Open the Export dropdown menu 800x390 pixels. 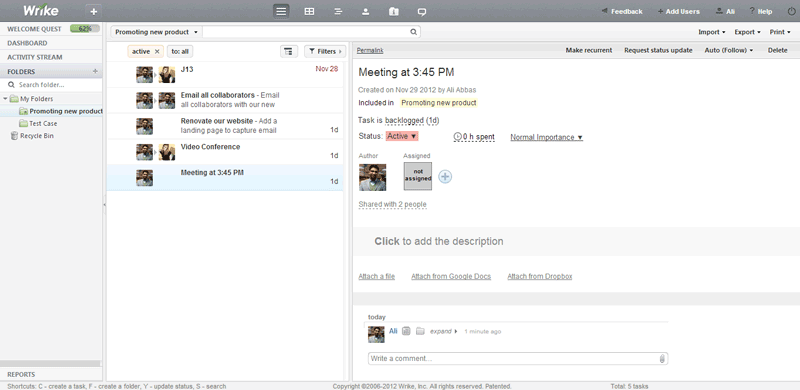pyautogui.click(x=747, y=32)
